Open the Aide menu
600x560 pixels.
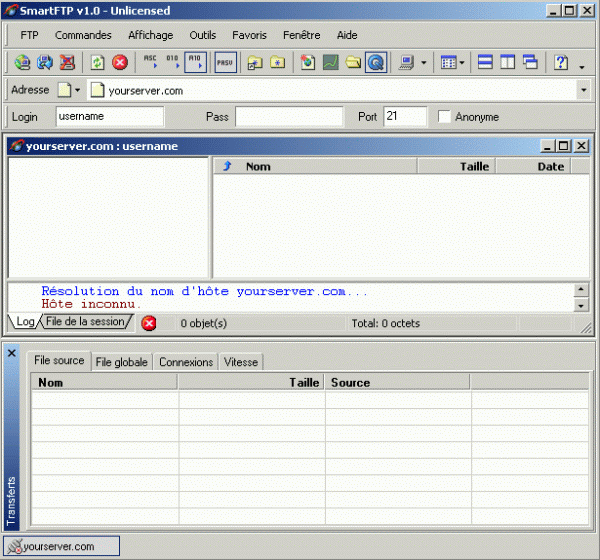click(x=347, y=35)
